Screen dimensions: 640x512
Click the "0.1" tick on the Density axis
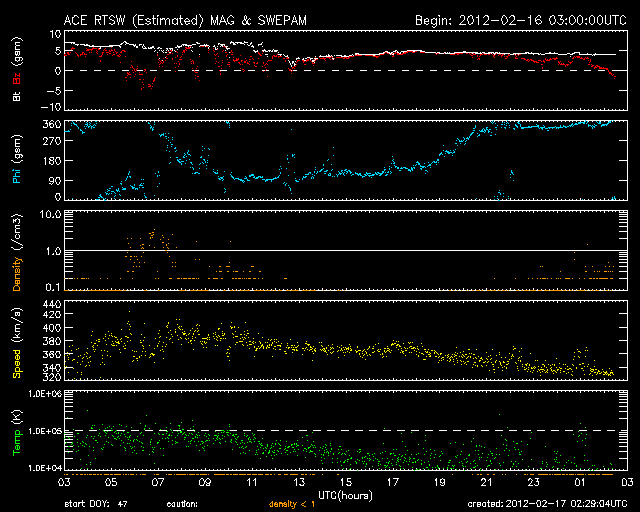53,287
